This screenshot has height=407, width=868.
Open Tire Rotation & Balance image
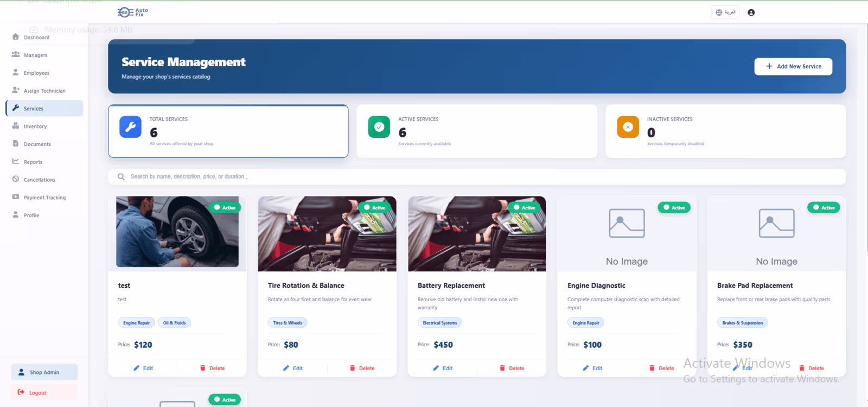[327, 234]
